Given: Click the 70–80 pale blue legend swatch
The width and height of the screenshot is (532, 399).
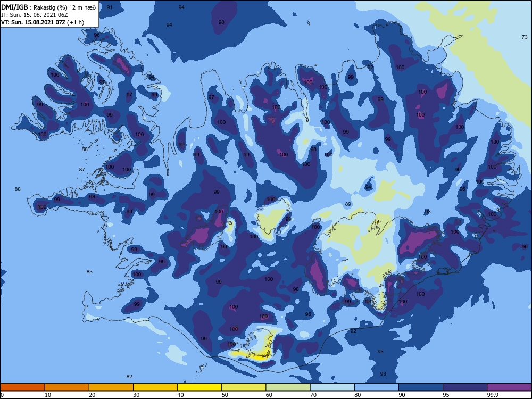Looking at the screenshot, I should 332,387.
